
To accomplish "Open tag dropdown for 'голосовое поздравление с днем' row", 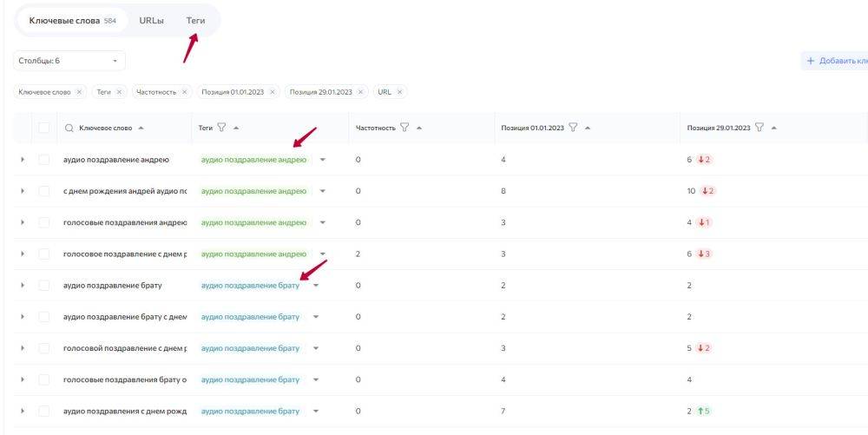I will pyautogui.click(x=323, y=254).
